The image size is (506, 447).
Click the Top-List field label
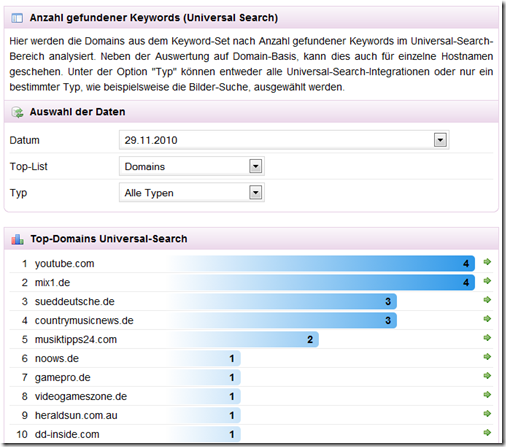(x=29, y=166)
